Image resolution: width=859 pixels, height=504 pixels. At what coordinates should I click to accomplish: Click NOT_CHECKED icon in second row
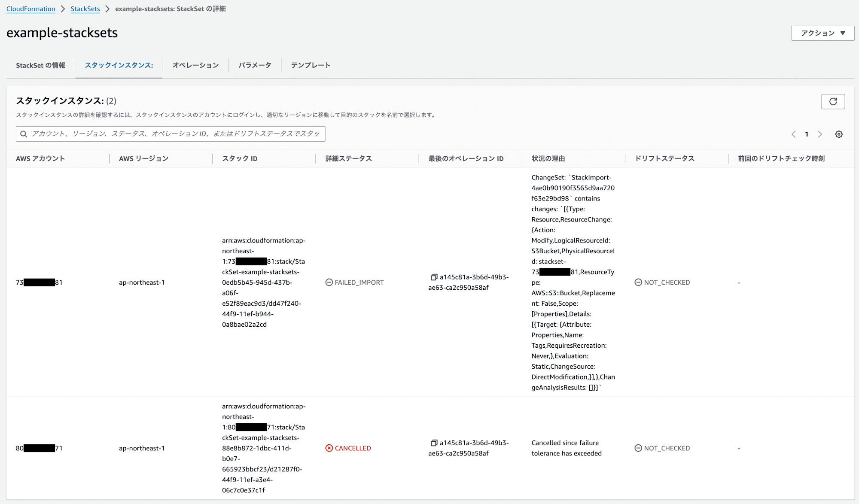click(x=638, y=448)
